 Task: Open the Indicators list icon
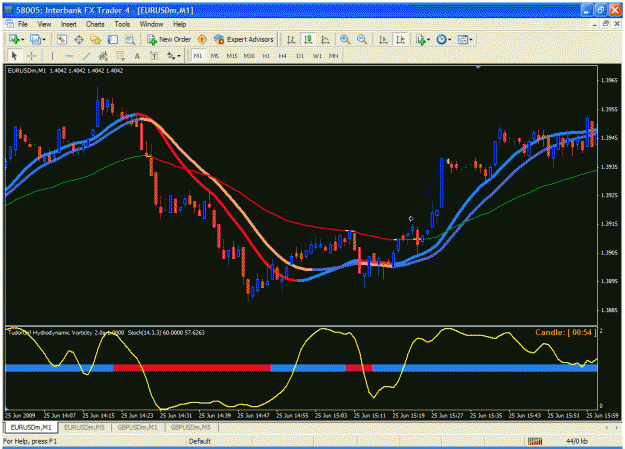pos(421,39)
